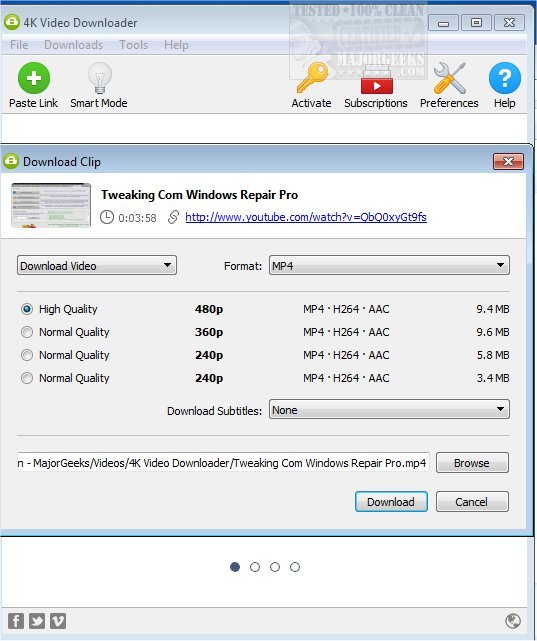This screenshot has width=537, height=641.
Task: Open the Help menu
Action: coord(176,45)
